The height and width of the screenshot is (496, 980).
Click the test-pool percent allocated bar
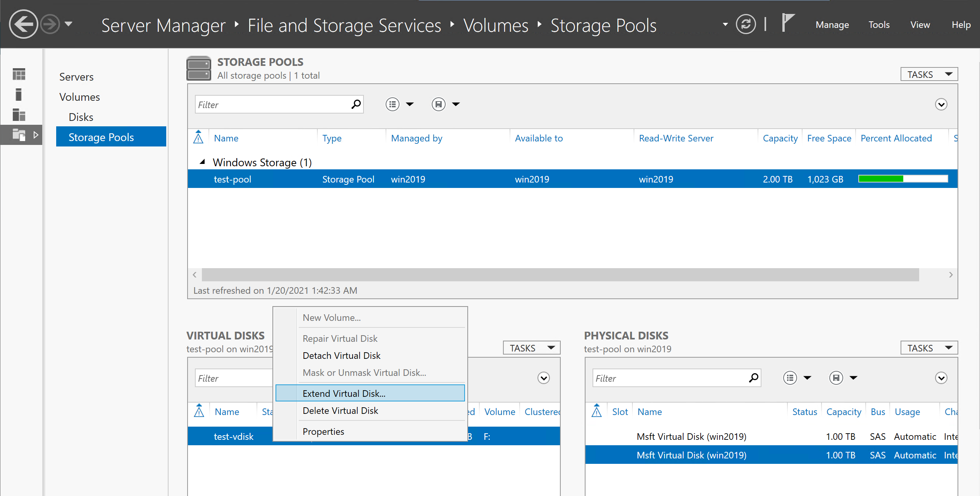click(x=903, y=179)
